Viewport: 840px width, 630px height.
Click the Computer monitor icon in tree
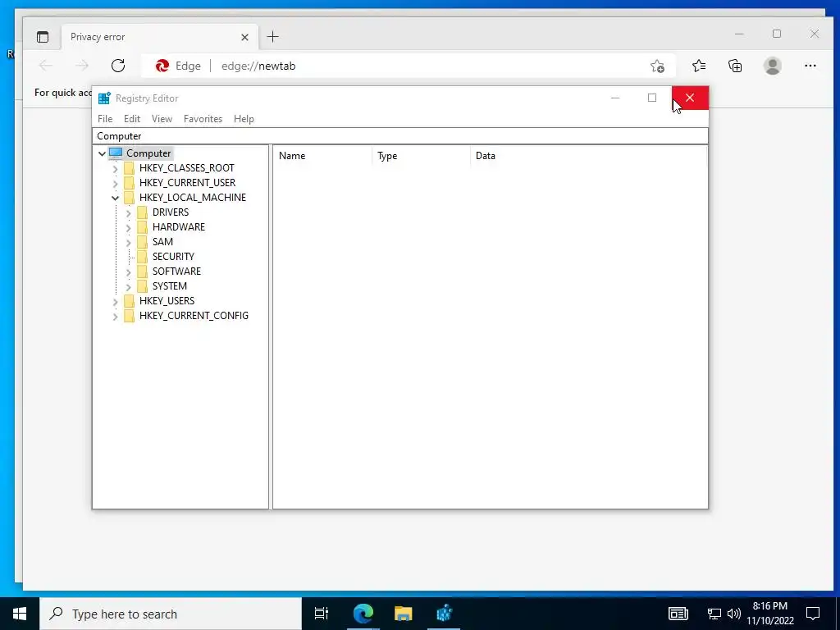click(116, 153)
